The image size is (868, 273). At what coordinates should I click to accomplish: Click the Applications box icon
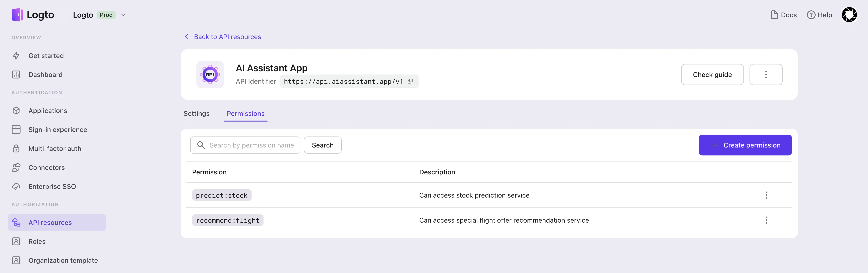tap(16, 110)
